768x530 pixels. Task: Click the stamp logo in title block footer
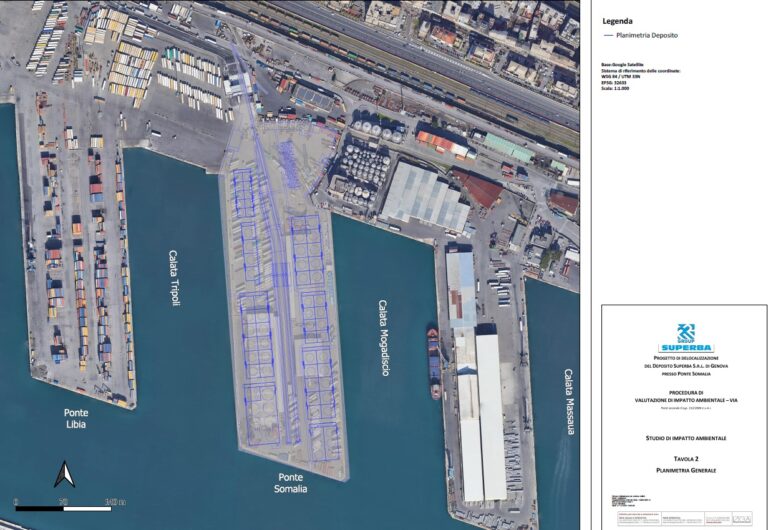[741, 517]
